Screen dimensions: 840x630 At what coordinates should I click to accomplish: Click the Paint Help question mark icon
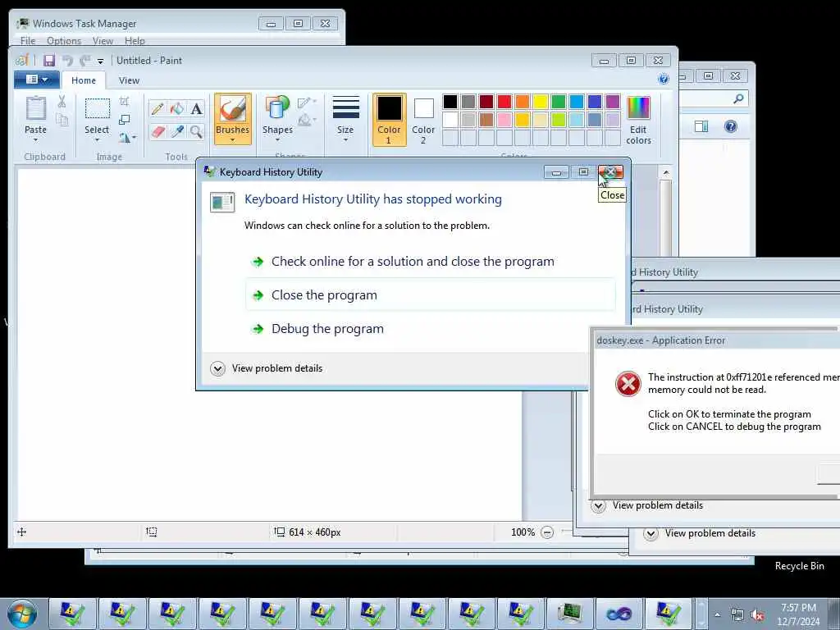[663, 79]
